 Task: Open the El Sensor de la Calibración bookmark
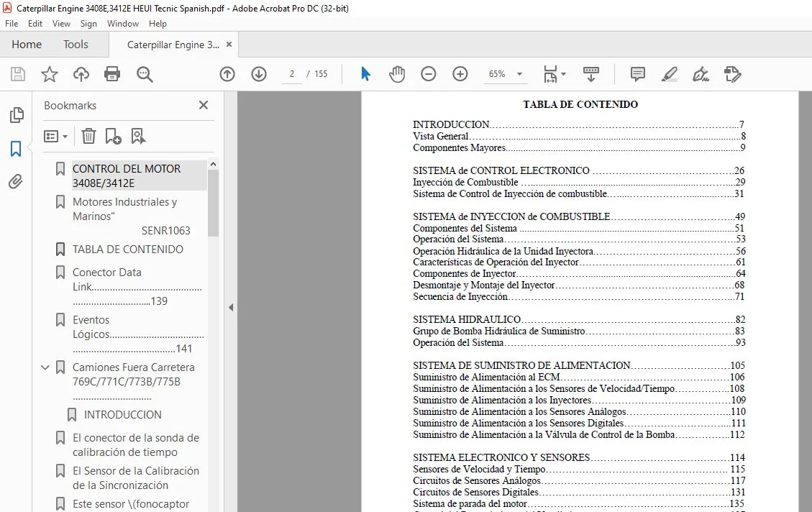coord(136,478)
